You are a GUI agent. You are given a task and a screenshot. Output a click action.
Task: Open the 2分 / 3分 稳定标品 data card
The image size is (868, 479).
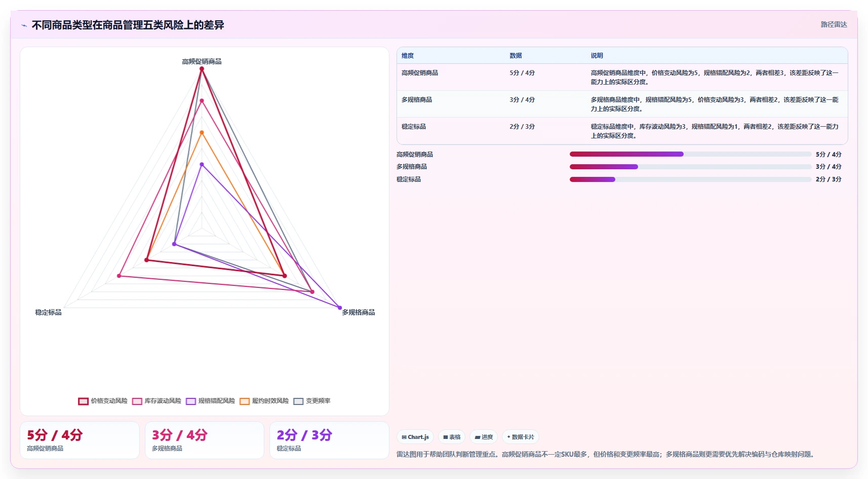[x=329, y=440]
